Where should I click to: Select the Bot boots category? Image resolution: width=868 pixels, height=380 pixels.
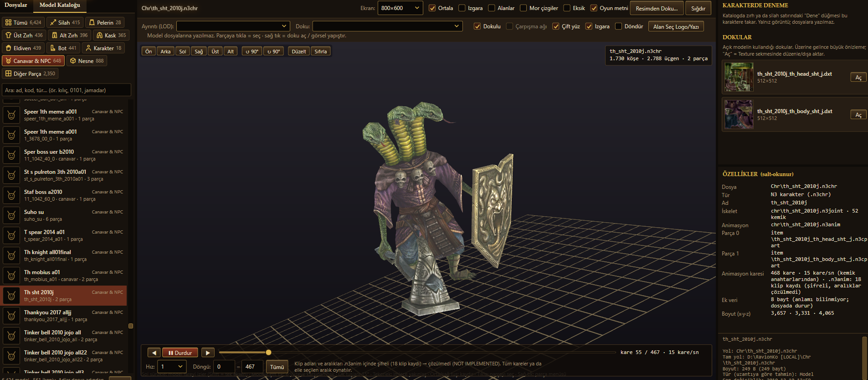click(x=63, y=48)
